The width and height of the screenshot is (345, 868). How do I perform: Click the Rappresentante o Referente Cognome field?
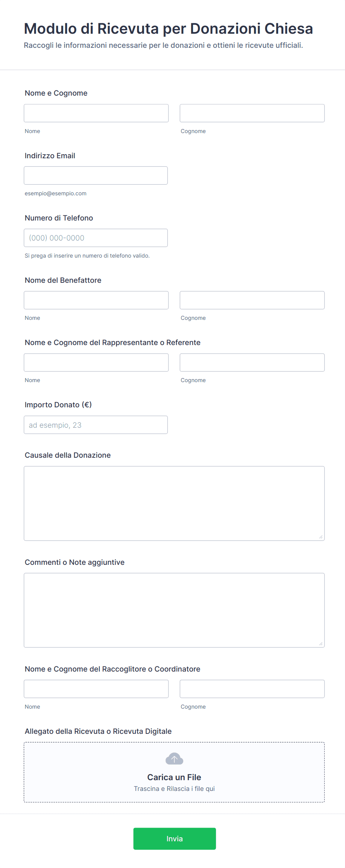pos(252,362)
